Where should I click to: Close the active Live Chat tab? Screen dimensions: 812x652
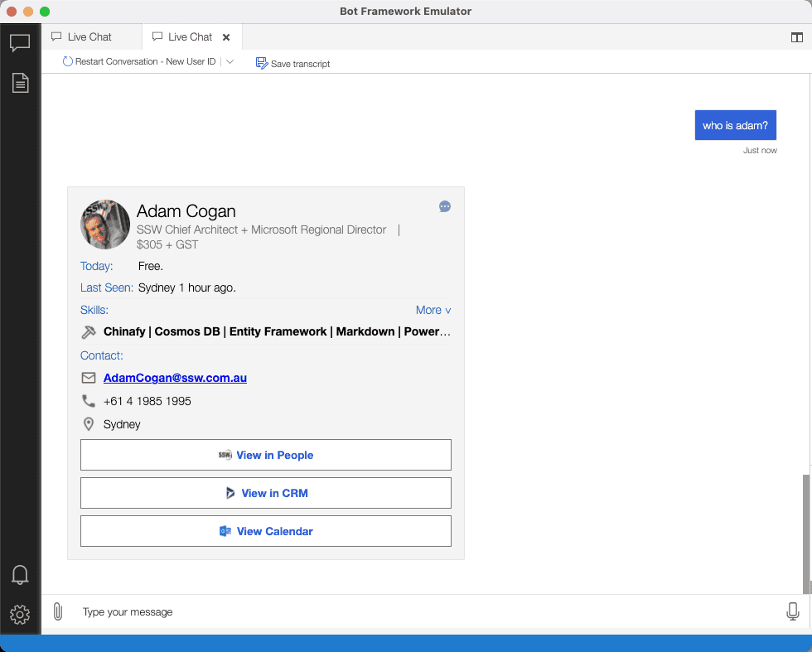click(x=226, y=37)
